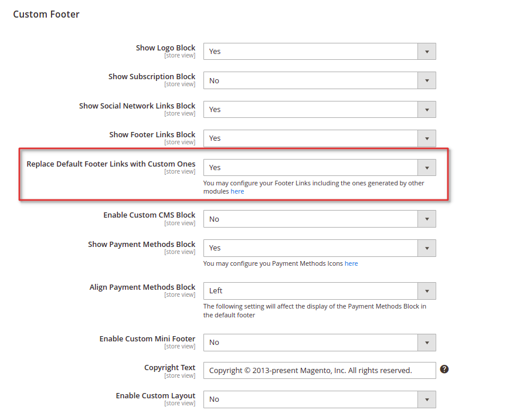This screenshot has height=420, width=530.
Task: Click into the Copyright Text input field
Action: click(320, 371)
